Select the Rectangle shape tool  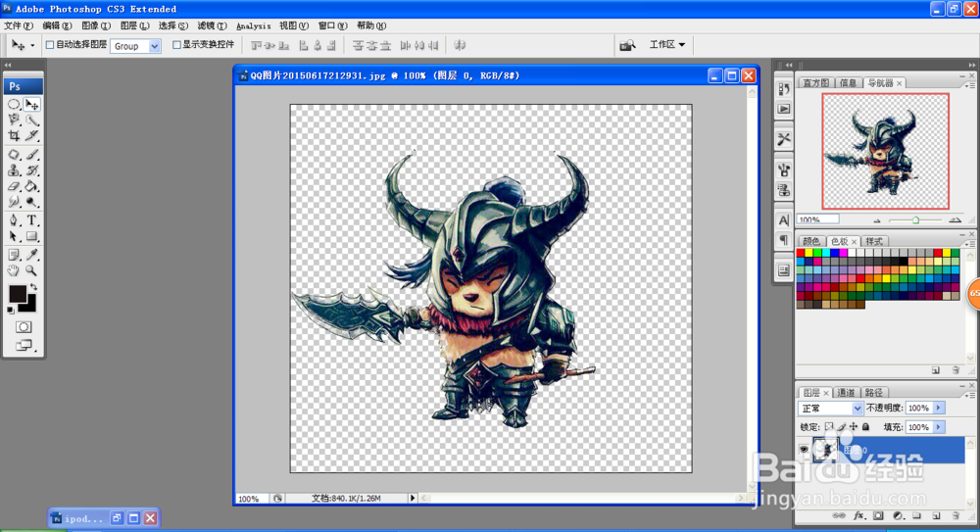32,236
